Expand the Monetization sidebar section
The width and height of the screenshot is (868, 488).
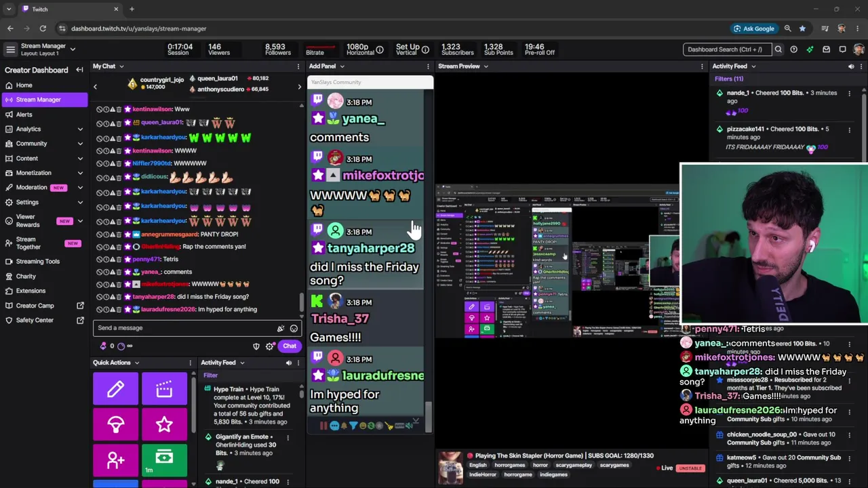[80, 173]
